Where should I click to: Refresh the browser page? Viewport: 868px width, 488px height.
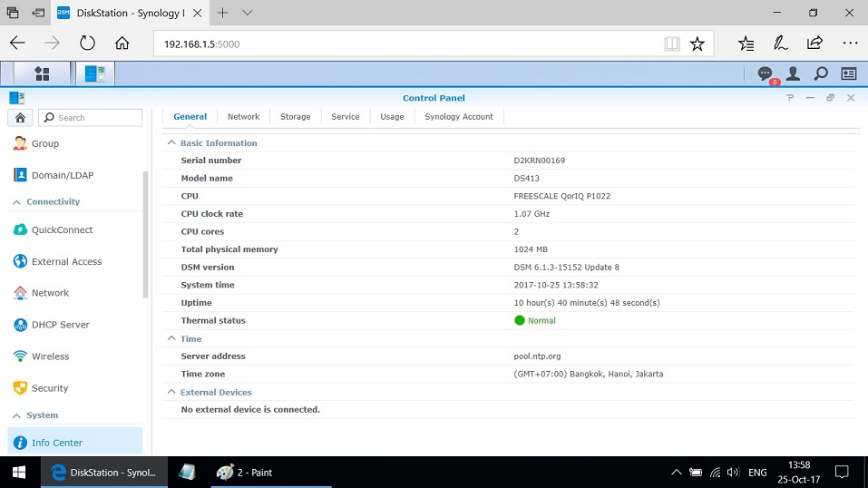click(x=87, y=44)
